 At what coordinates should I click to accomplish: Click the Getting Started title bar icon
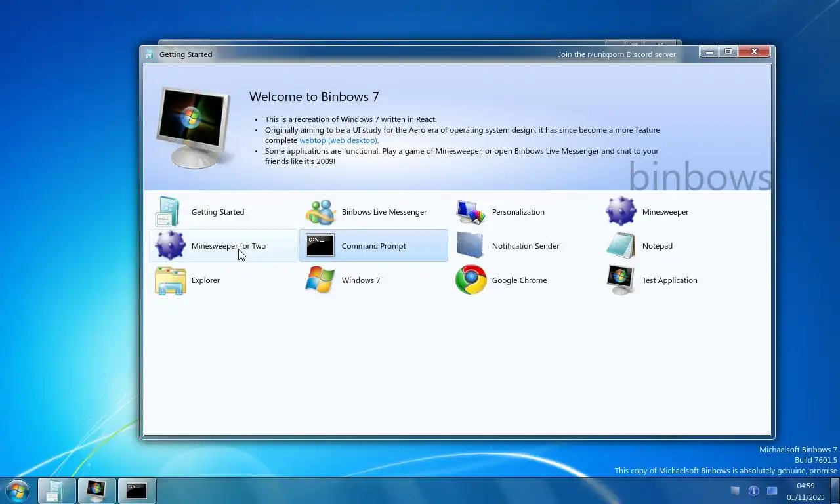click(150, 54)
